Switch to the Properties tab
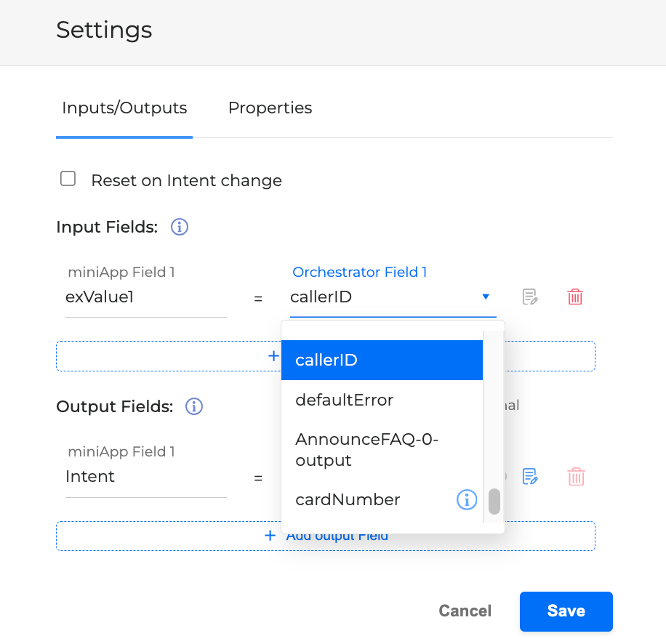This screenshot has width=666, height=644. point(270,108)
